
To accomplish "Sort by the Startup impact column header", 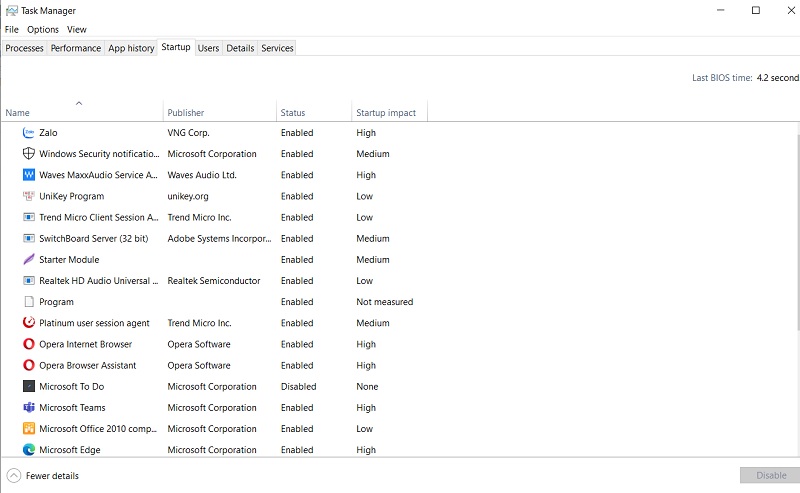I will pyautogui.click(x=389, y=112).
